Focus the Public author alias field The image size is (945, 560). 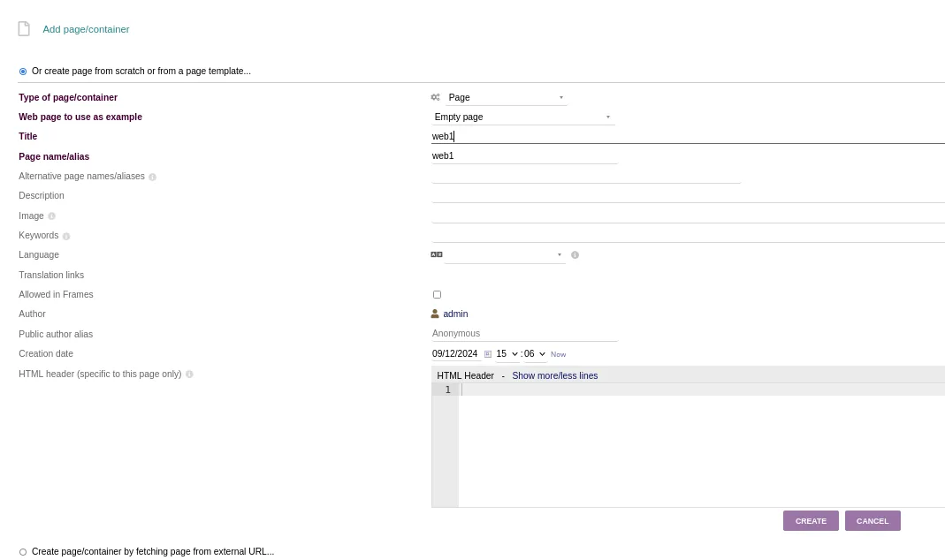(524, 334)
